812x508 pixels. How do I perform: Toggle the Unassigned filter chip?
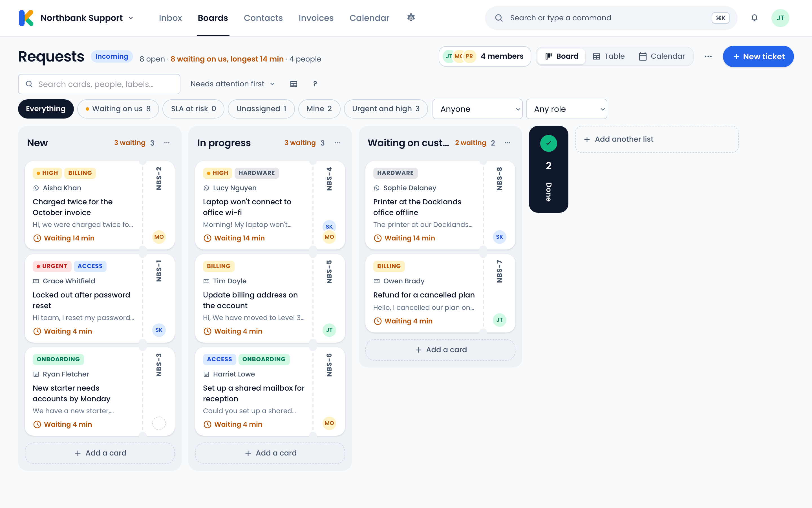261,109
